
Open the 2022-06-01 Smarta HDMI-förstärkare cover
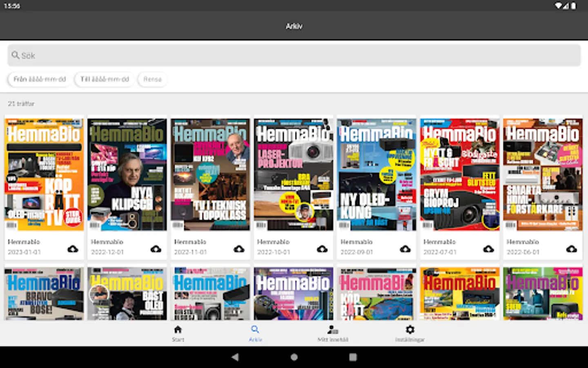coord(543,175)
